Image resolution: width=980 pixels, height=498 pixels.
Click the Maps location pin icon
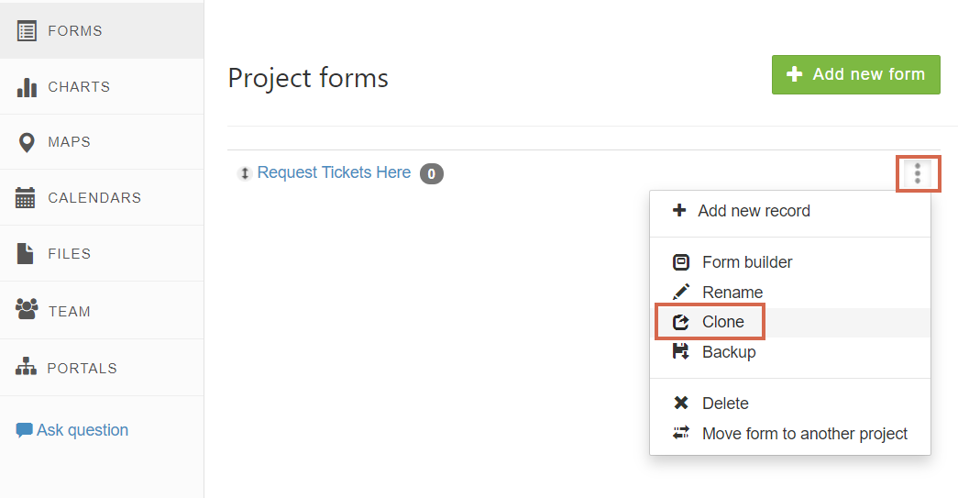27,143
